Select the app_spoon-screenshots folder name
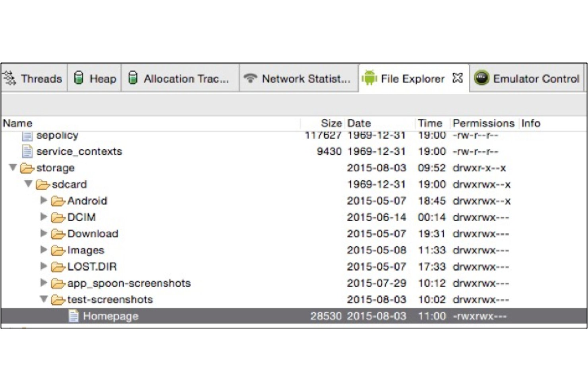The height and width of the screenshot is (392, 588). [129, 283]
